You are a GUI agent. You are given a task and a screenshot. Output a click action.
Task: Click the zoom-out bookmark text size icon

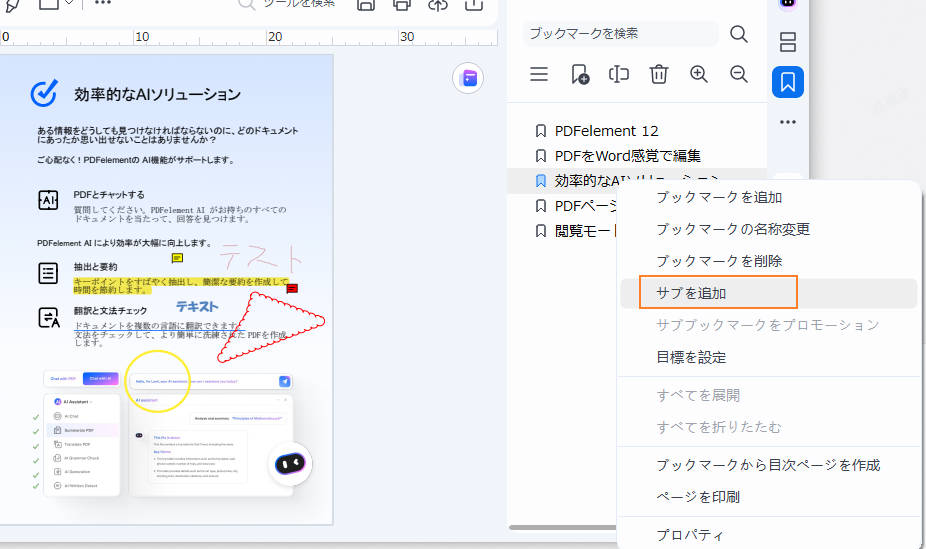point(739,74)
